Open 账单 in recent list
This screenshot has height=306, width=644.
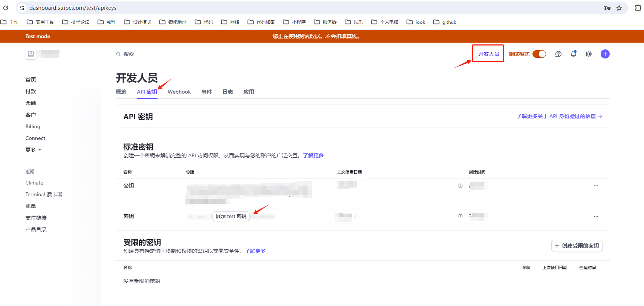(x=31, y=206)
